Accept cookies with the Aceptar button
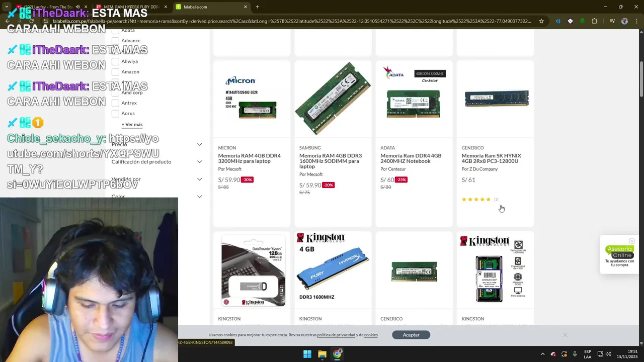Image resolution: width=644 pixels, height=362 pixels. 411,335
